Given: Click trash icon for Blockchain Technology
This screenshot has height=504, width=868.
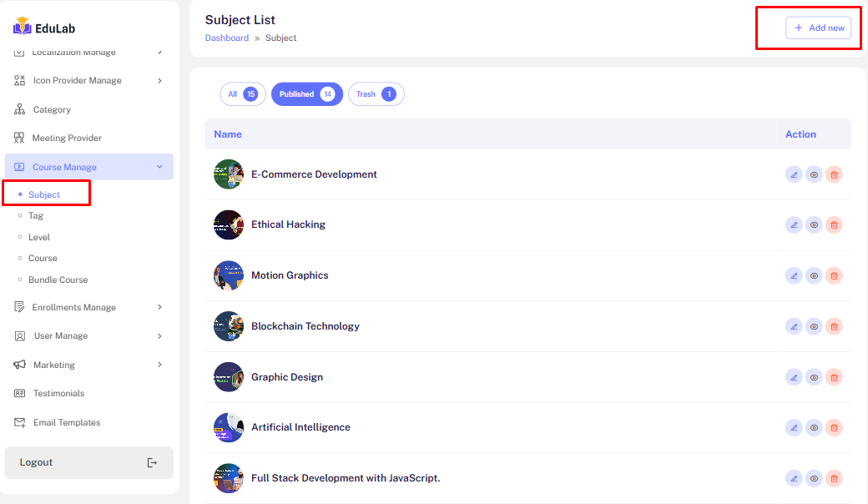Looking at the screenshot, I should (x=834, y=326).
